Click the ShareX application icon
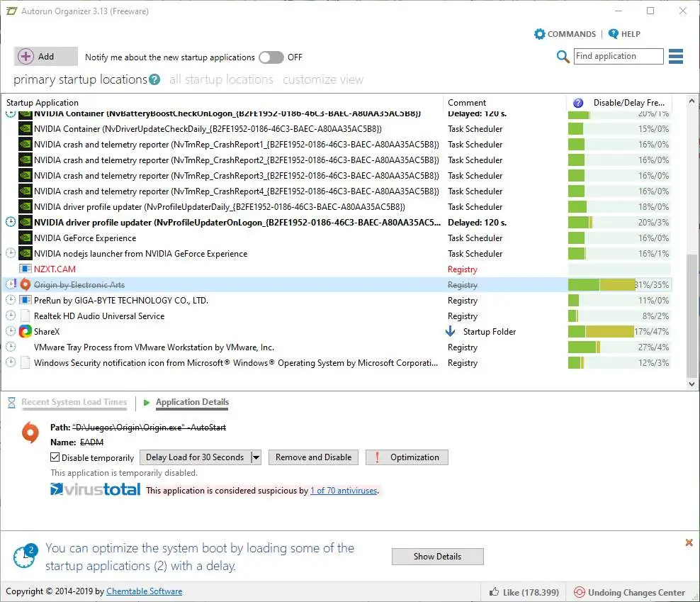Screen dimensions: 700x602 pos(26,331)
